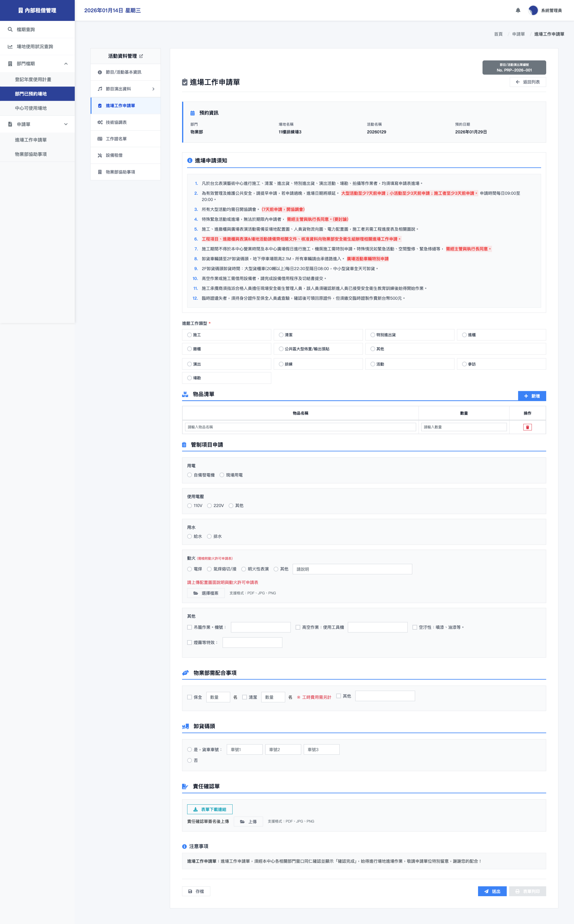Click the 設備租借 tools icon
Image resolution: width=574 pixels, height=924 pixels.
tap(100, 155)
